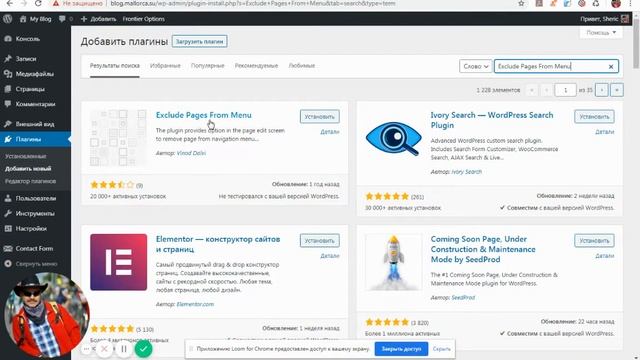Click the Ivory Search eye icon

(393, 138)
